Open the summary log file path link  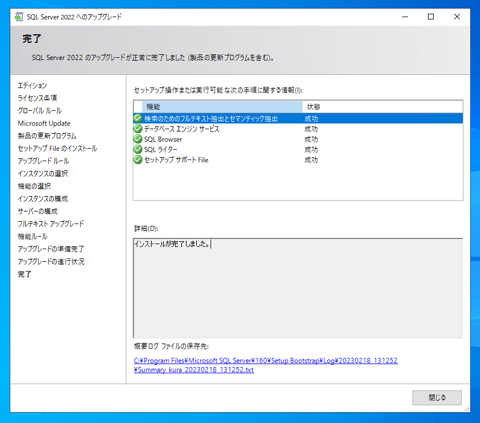pyautogui.click(x=266, y=365)
